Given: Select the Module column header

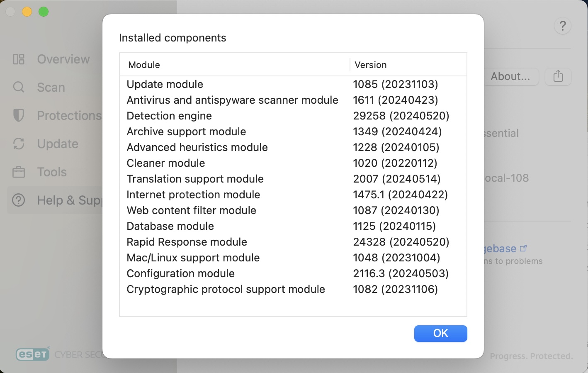Looking at the screenshot, I should point(144,65).
